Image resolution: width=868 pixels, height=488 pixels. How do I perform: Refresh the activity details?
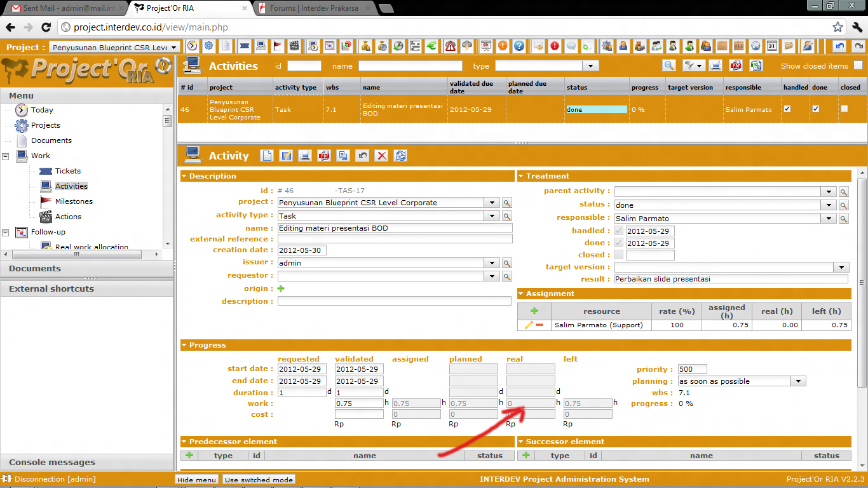pyautogui.click(x=400, y=156)
